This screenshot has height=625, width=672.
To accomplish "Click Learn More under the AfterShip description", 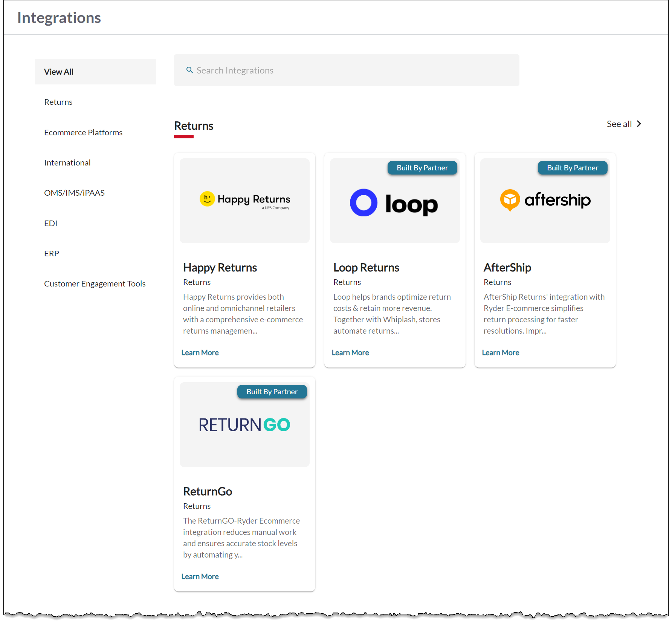I will pos(501,352).
